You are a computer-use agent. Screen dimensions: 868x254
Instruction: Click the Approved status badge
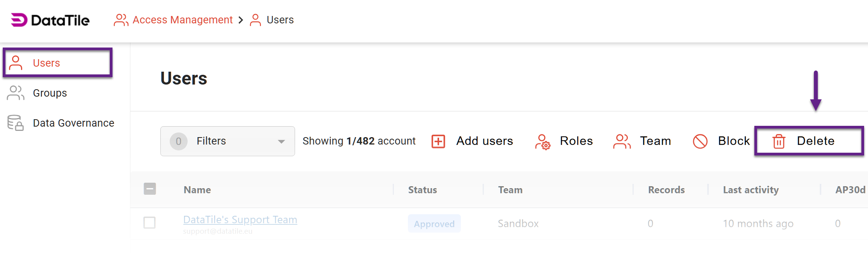coord(434,224)
